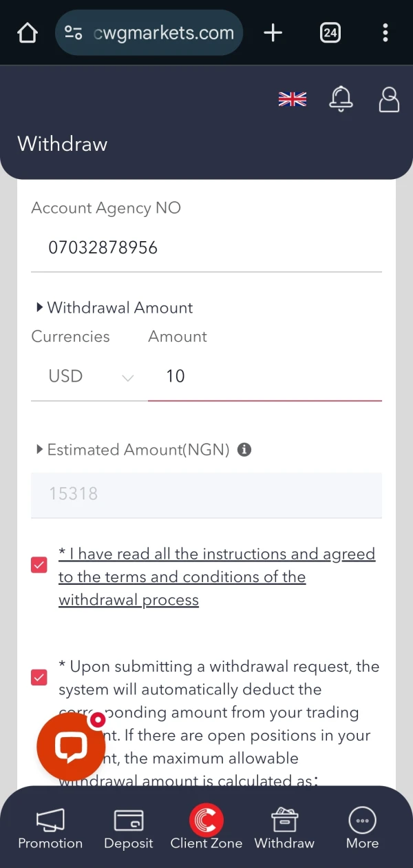Show Estimated Amount info tooltip
The width and height of the screenshot is (413, 868).
[244, 450]
